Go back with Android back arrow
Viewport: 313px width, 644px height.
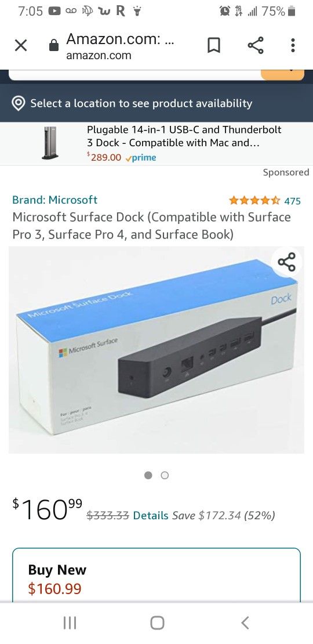(245, 623)
